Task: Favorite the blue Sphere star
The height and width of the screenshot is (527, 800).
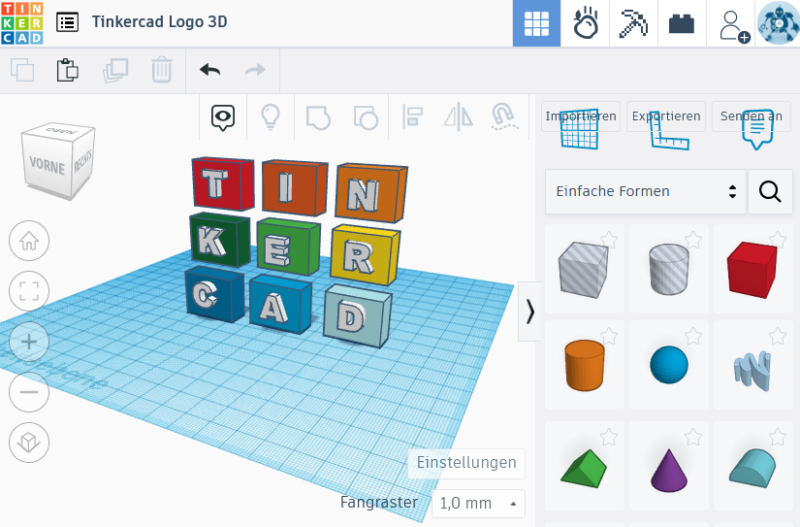Action: pyautogui.click(x=693, y=336)
